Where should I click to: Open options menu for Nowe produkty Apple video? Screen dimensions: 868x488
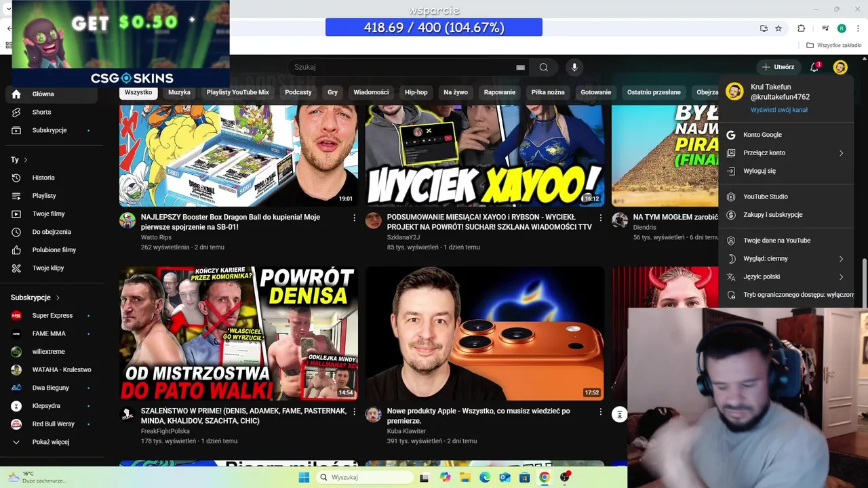[x=600, y=411]
